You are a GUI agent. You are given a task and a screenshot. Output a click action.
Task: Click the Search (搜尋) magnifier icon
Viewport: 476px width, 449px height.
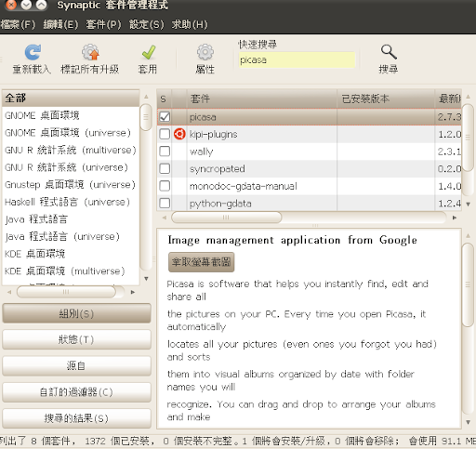click(x=389, y=52)
